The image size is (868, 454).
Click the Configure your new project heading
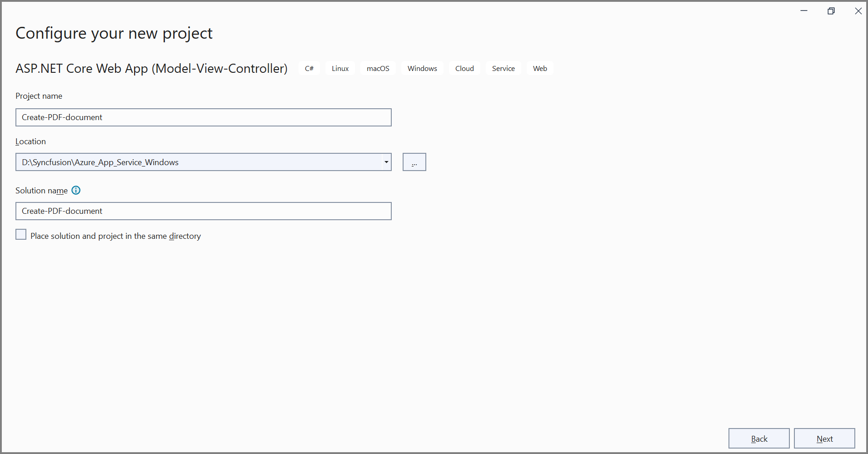pyautogui.click(x=114, y=33)
